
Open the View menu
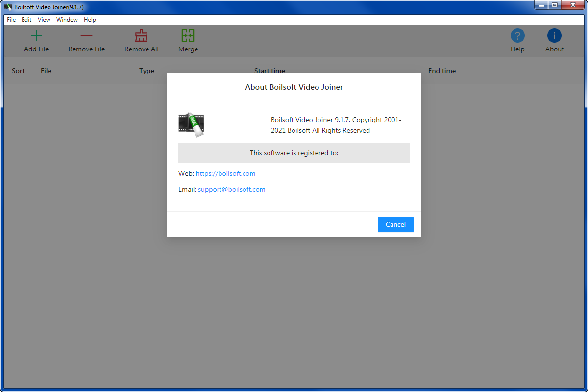44,20
